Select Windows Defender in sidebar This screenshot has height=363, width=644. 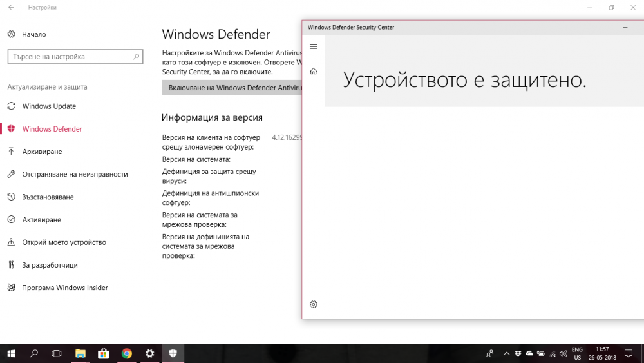pyautogui.click(x=52, y=129)
